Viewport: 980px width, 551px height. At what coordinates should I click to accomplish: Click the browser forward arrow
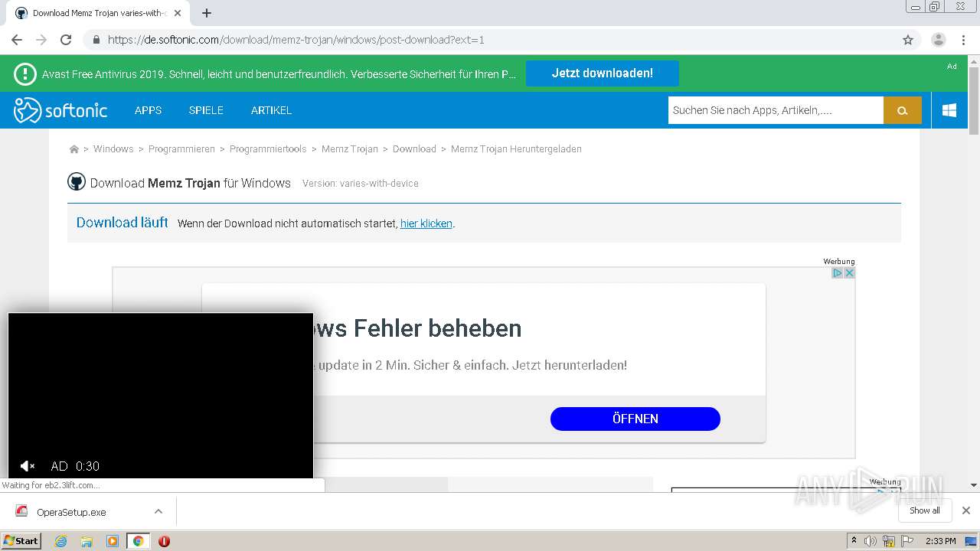click(41, 40)
